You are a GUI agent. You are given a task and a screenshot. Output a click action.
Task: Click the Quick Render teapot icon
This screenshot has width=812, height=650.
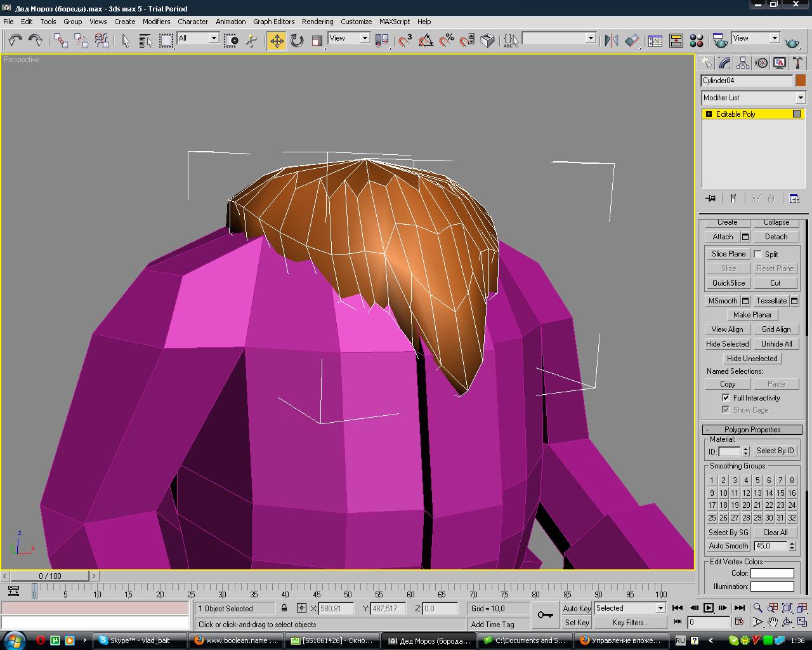click(x=792, y=42)
